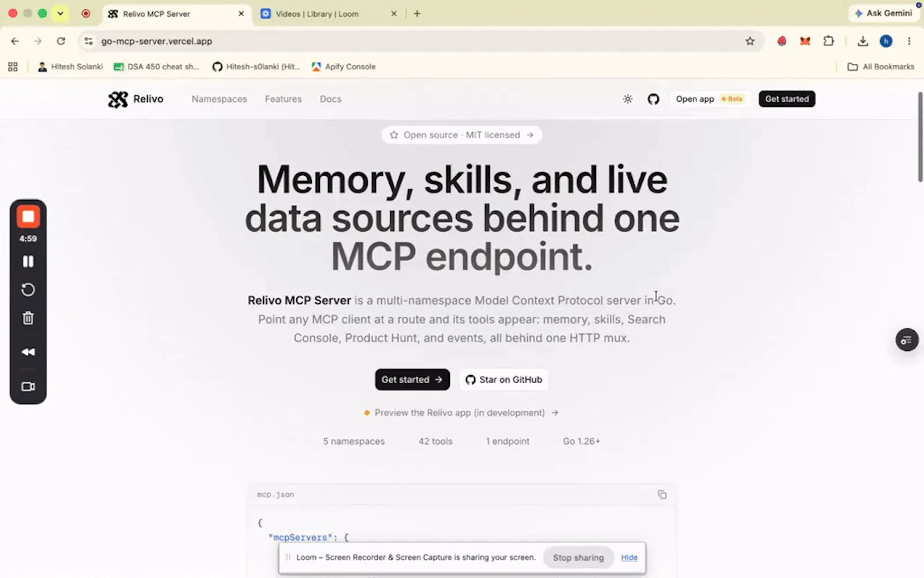The image size is (924, 578).
Task: Delete the Loom recording with trash icon
Action: [28, 318]
